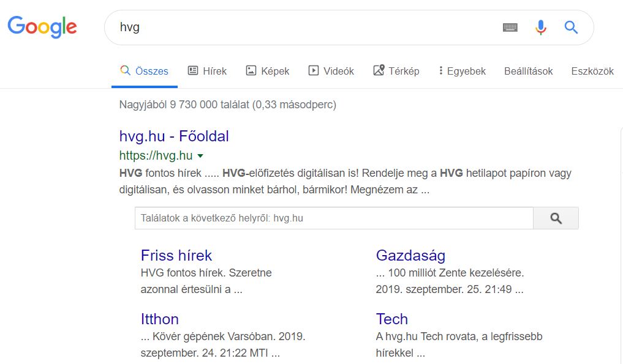This screenshot has width=623, height=364.
Task: Click the snippet 'Kövér gépének Varsóban. 2019.'
Action: (229, 336)
